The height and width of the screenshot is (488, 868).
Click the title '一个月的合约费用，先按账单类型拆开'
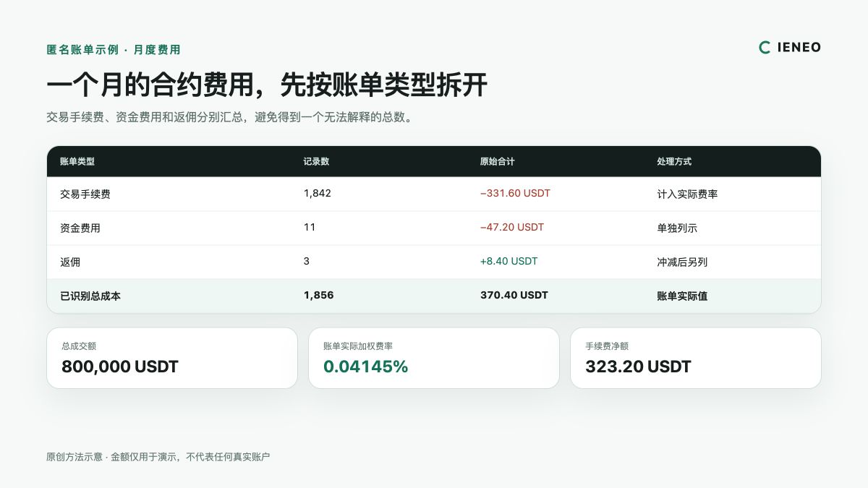pos(267,85)
